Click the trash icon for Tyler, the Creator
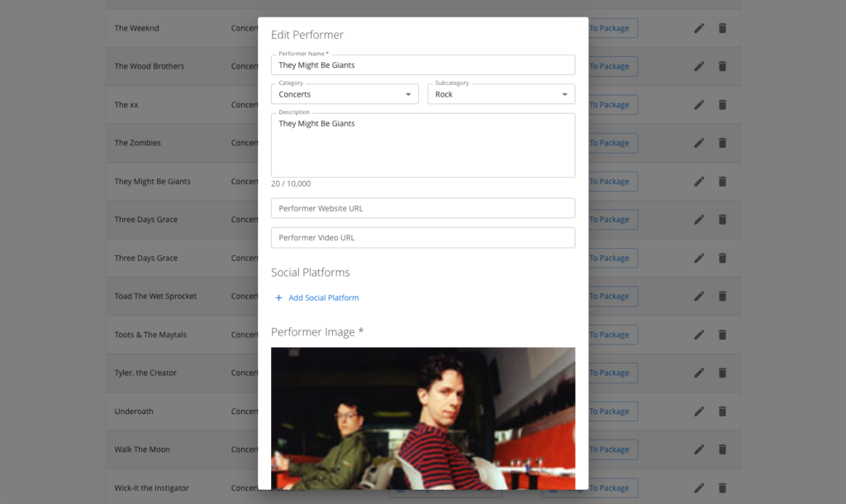This screenshot has height=504, width=846. 722,373
